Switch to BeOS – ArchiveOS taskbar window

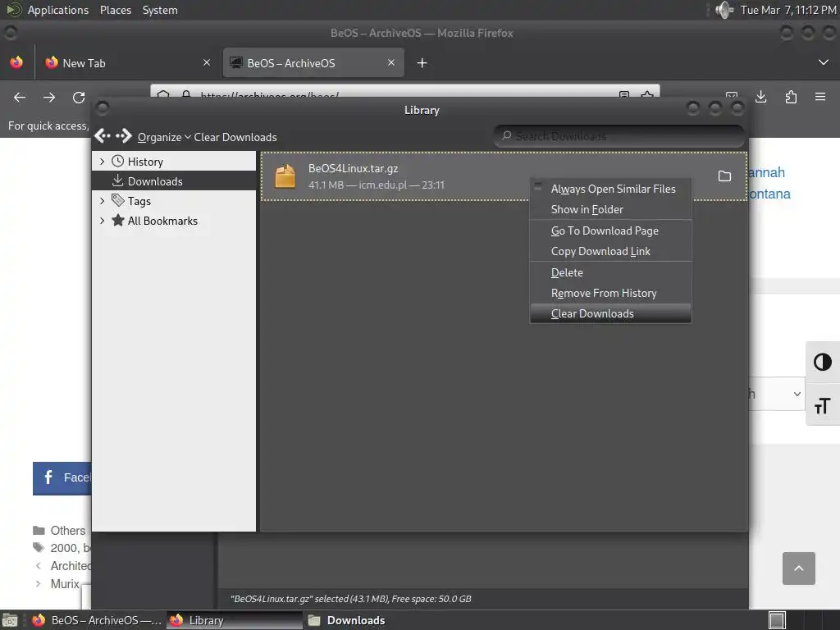click(x=97, y=620)
